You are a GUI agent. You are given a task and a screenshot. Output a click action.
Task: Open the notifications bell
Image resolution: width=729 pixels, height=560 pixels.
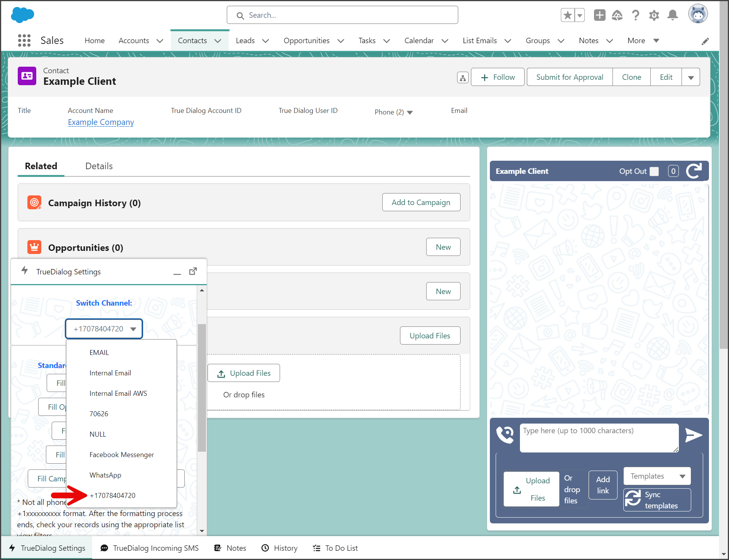(x=673, y=15)
